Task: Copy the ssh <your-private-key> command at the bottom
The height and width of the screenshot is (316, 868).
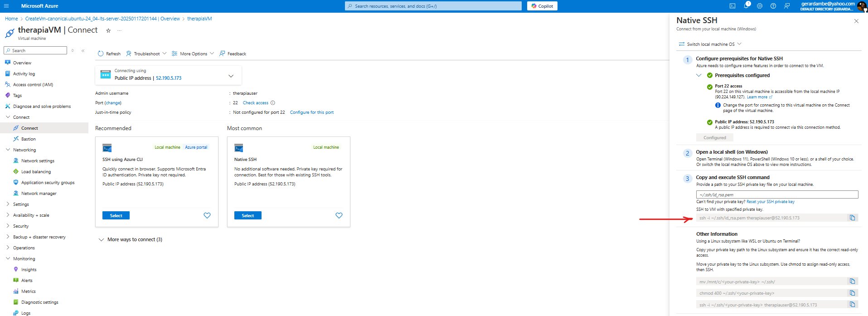Action: pyautogui.click(x=852, y=305)
